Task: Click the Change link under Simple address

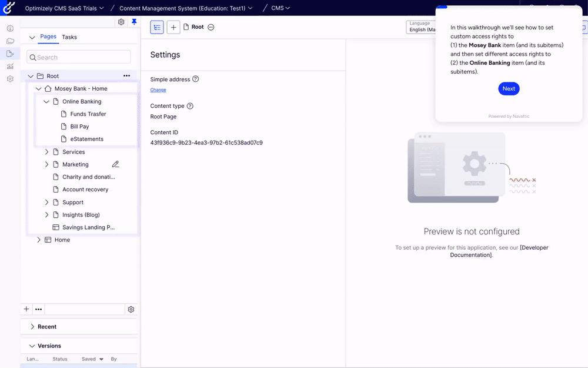Action: (x=158, y=90)
